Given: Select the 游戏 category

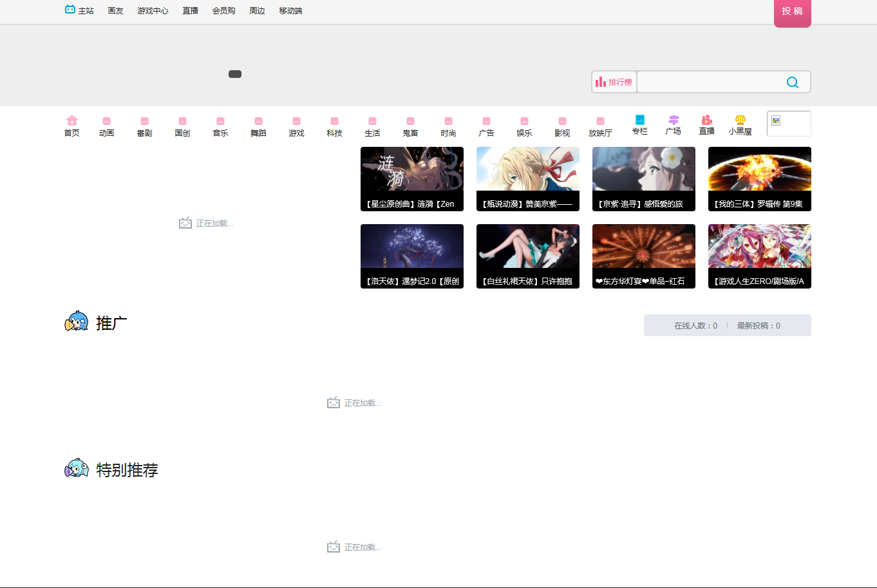Looking at the screenshot, I should click(x=297, y=127).
